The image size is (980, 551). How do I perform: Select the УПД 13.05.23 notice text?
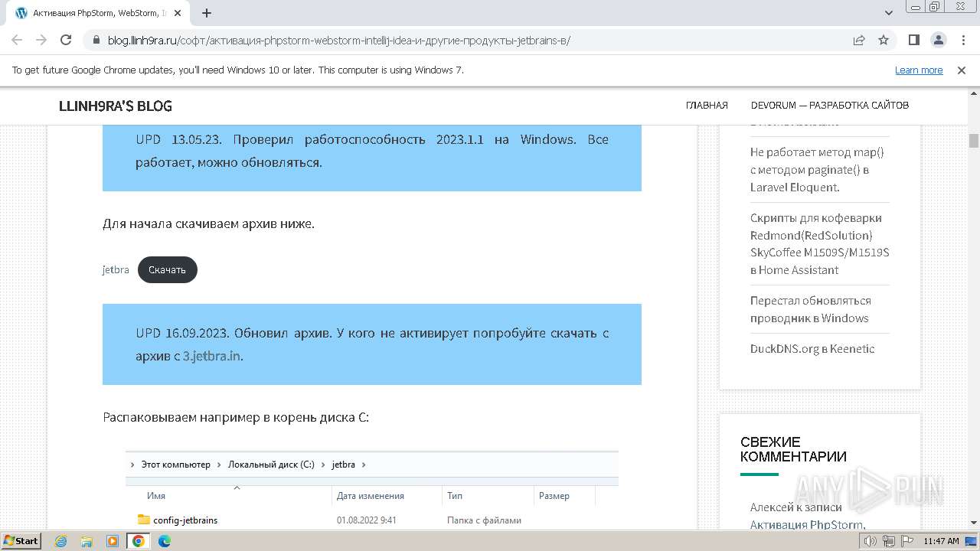pos(372,151)
